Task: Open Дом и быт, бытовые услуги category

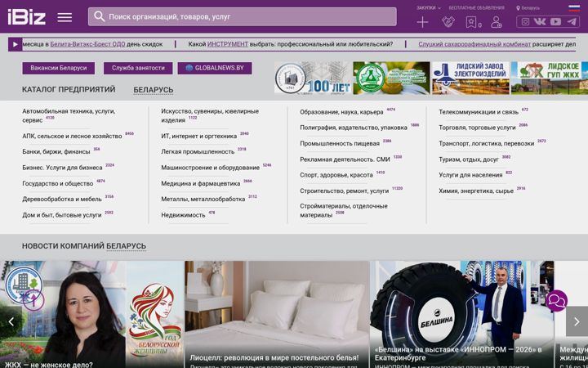Action: pyautogui.click(x=62, y=215)
